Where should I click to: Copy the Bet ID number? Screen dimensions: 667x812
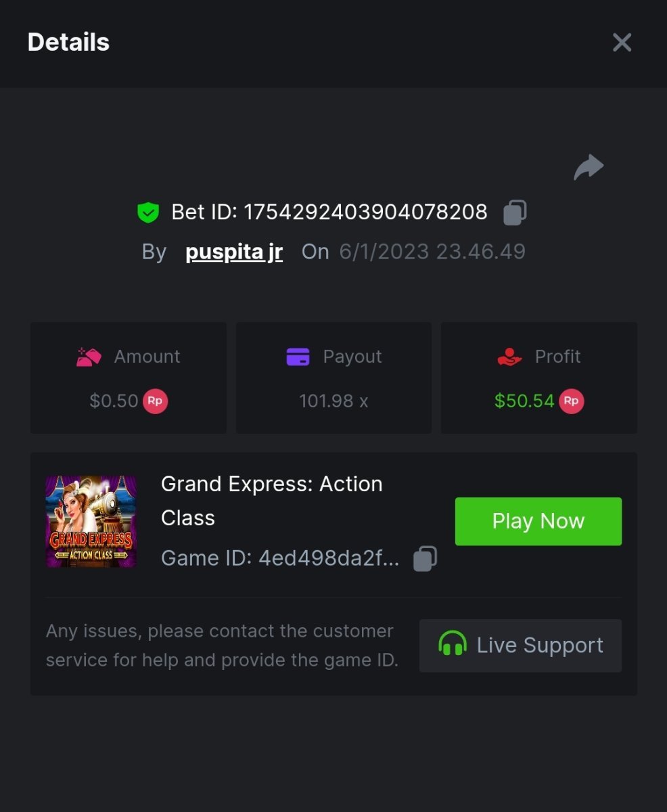[x=515, y=212]
